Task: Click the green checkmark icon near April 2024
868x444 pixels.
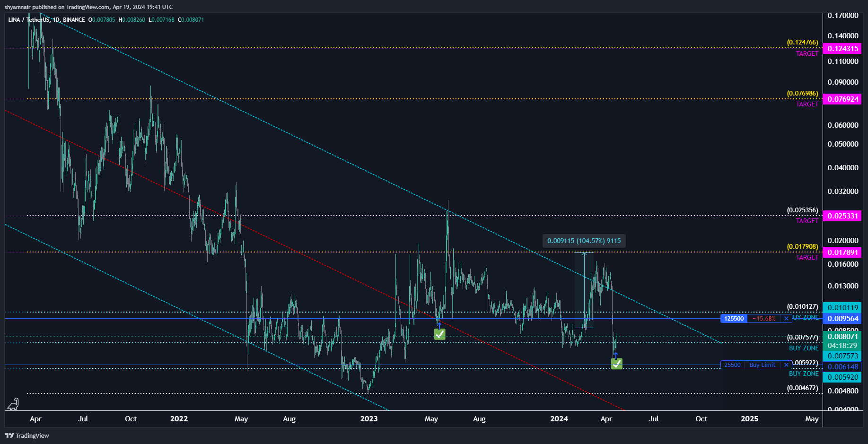Action: (x=616, y=364)
